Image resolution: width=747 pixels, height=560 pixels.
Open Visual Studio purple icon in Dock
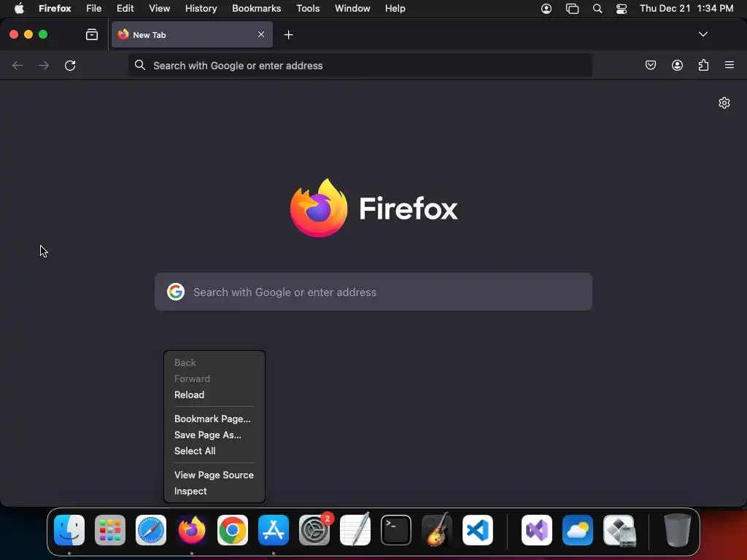pos(537,529)
